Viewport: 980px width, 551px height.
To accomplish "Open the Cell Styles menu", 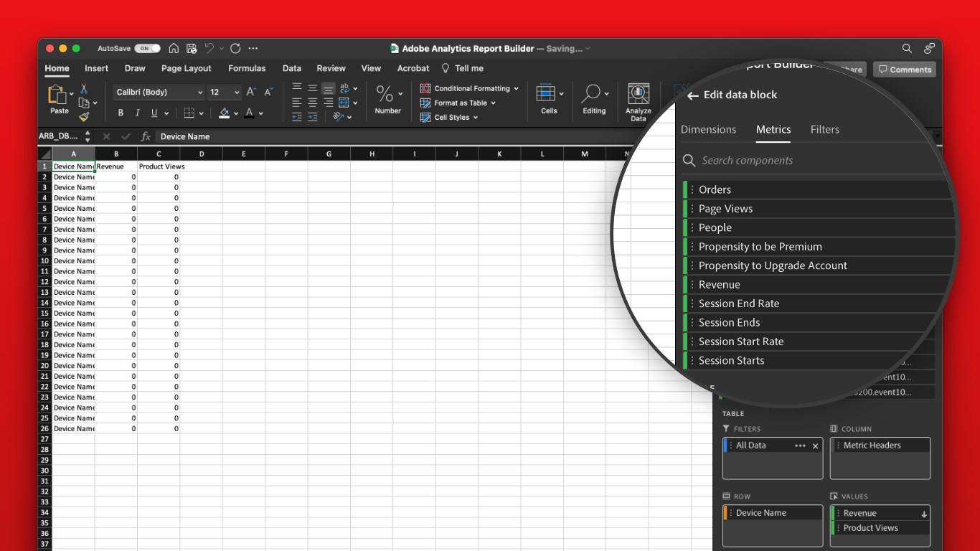I will pyautogui.click(x=449, y=117).
